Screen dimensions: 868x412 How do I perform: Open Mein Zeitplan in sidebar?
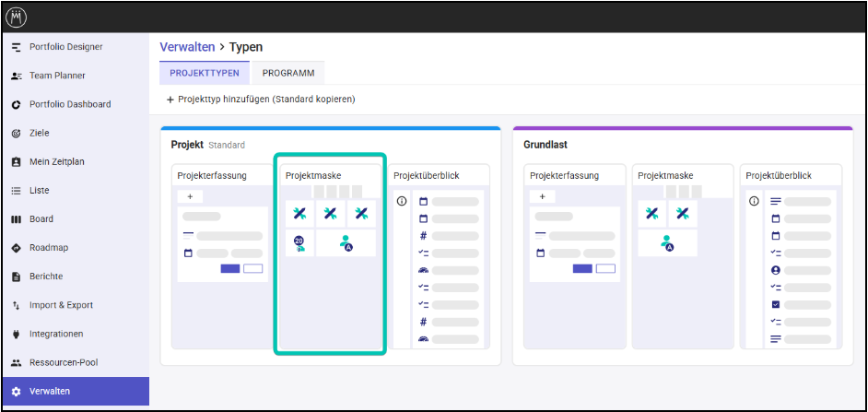point(56,161)
